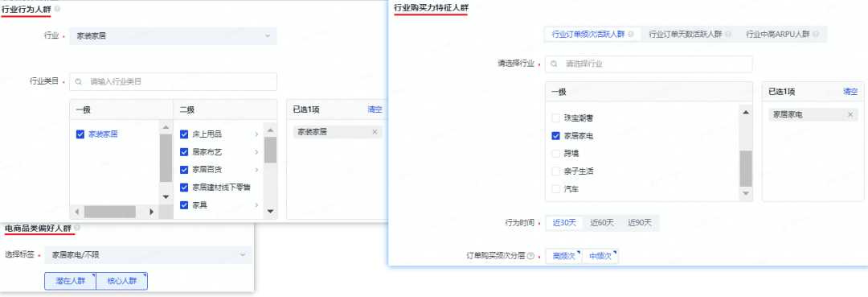Image resolution: width=868 pixels, height=297 pixels.
Task: Click down arrow of 二级 list scrollbar
Action: click(270, 211)
